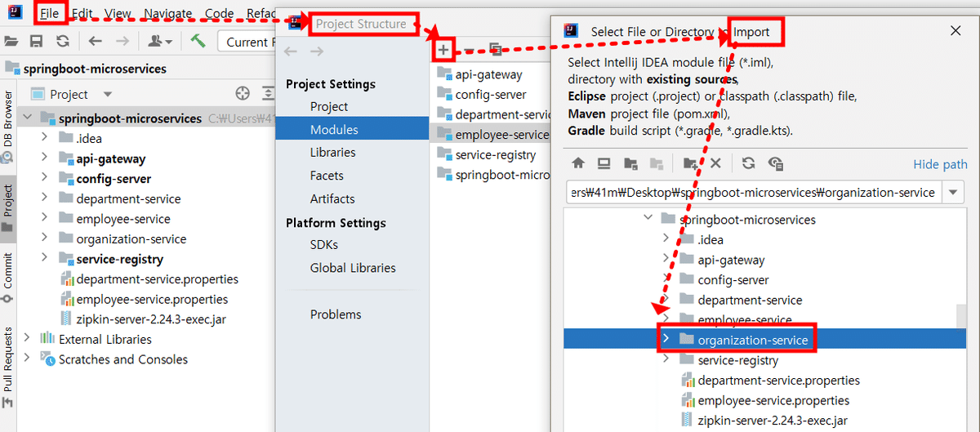Viewport: 980px width, 432px height.
Task: Select the service-registry module in list
Action: coord(496,154)
